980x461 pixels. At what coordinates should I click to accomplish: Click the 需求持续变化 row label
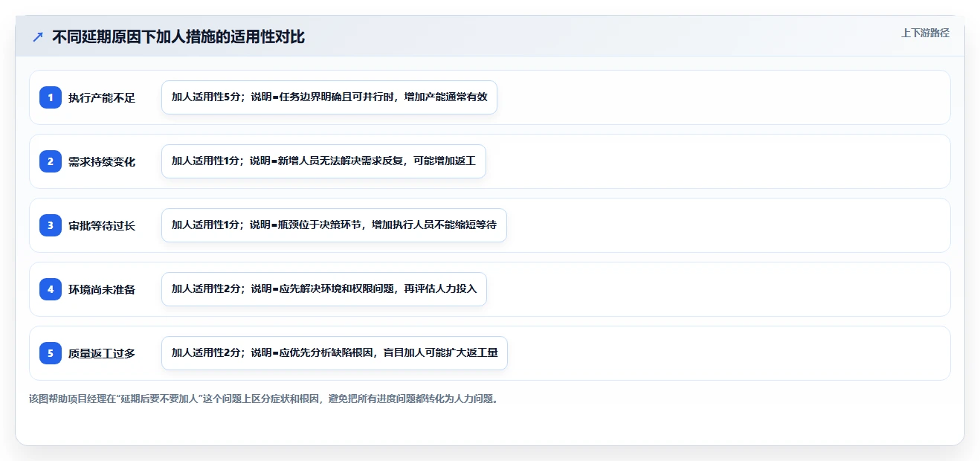click(x=102, y=161)
